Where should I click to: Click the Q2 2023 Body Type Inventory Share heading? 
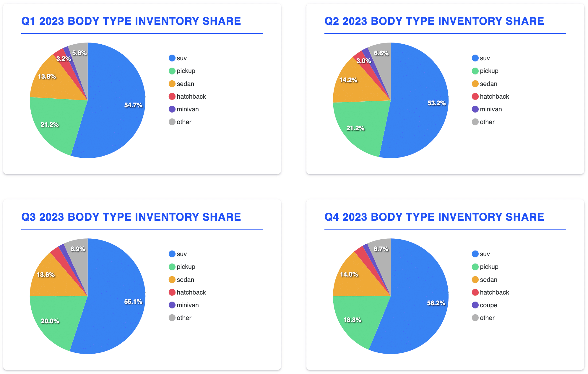pos(434,21)
